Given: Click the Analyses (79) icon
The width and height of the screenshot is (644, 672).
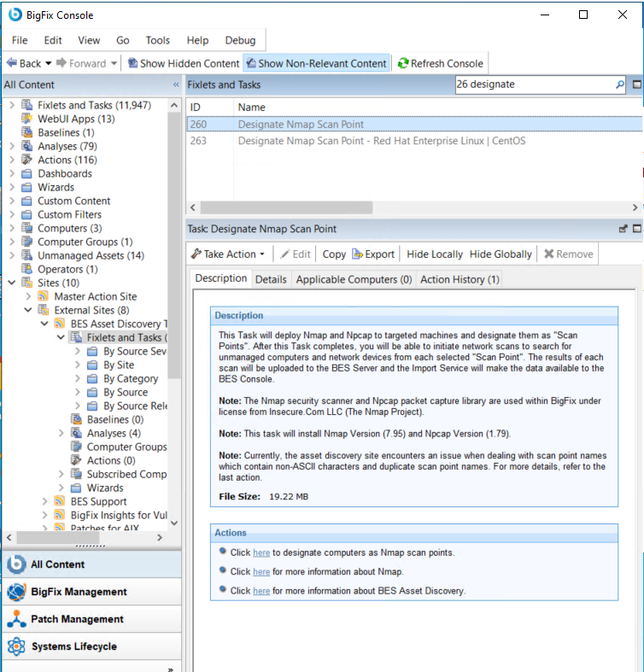Looking at the screenshot, I should coord(27,146).
